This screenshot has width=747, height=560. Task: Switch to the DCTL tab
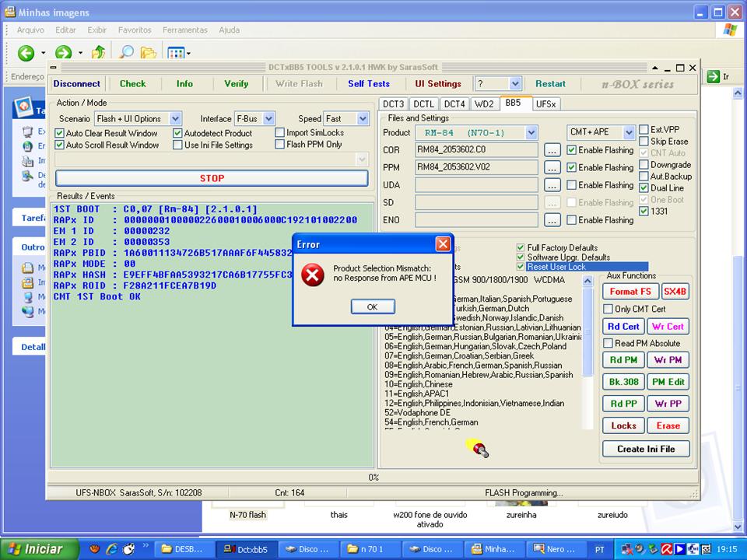(x=423, y=103)
